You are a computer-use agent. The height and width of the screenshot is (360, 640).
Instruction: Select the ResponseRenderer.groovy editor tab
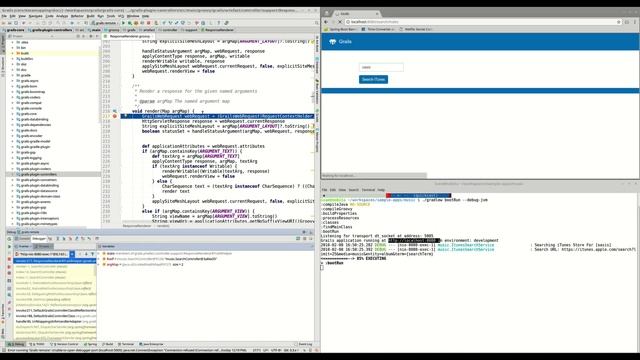129,36
